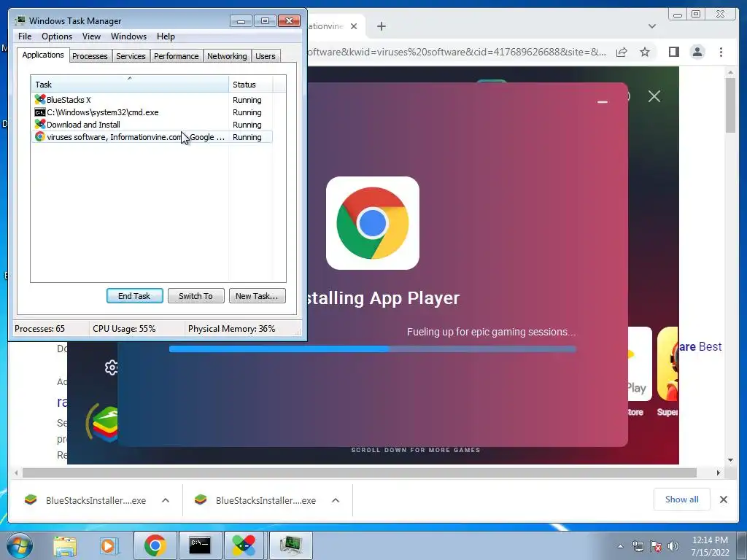Open the Options menu in Task Manager
This screenshot has width=747, height=560.
57,36
